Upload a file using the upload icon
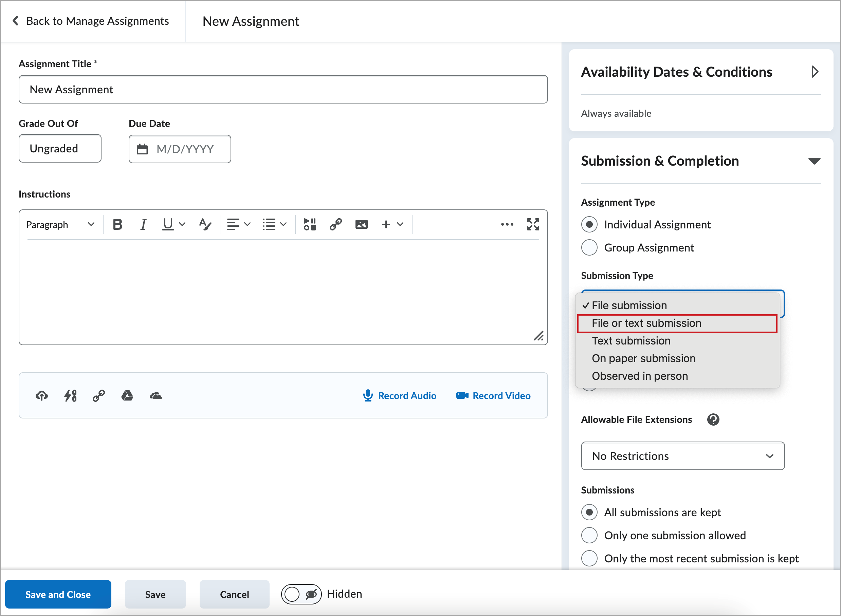This screenshot has height=616, width=841. click(x=42, y=396)
